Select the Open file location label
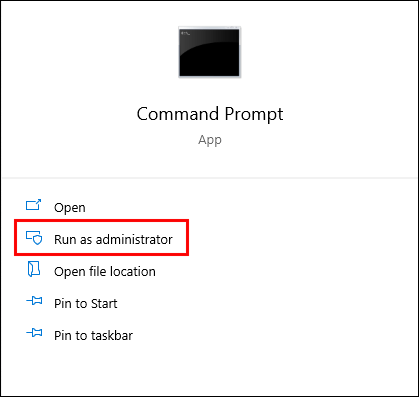 [x=105, y=271]
